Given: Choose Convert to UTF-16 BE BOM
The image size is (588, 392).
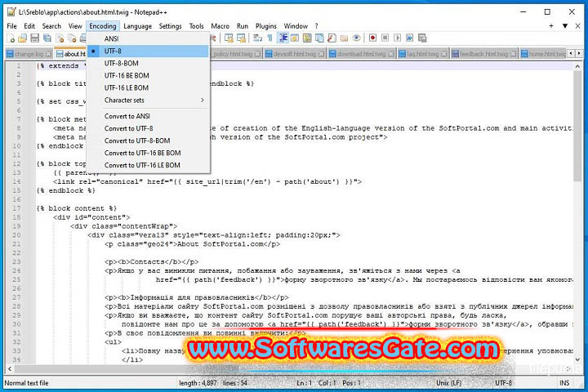Looking at the screenshot, I should click(x=148, y=153).
